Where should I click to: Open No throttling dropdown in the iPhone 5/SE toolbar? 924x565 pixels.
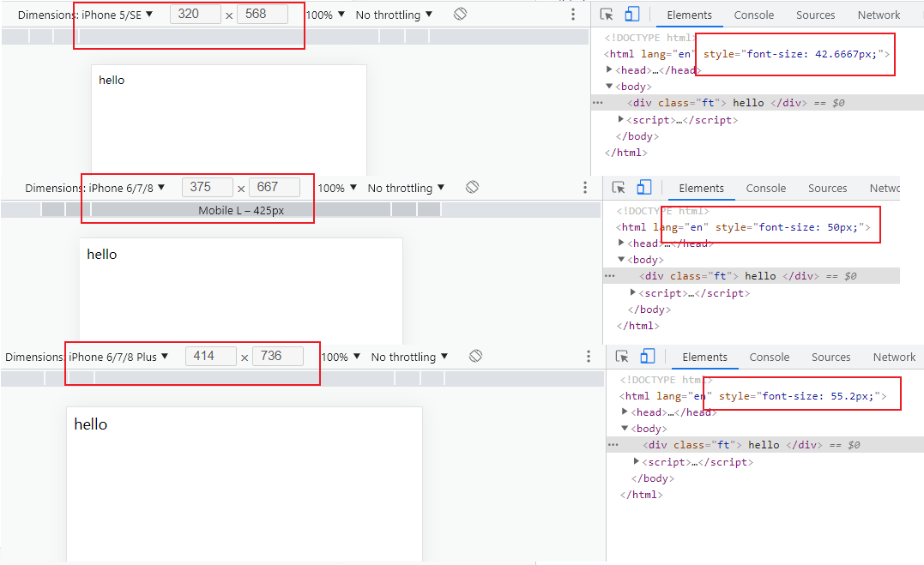pos(394,15)
